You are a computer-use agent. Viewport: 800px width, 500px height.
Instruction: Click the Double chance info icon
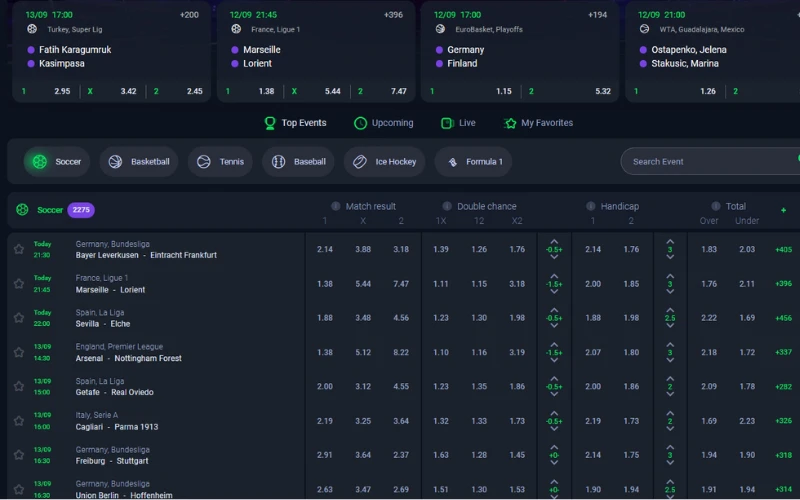(447, 206)
